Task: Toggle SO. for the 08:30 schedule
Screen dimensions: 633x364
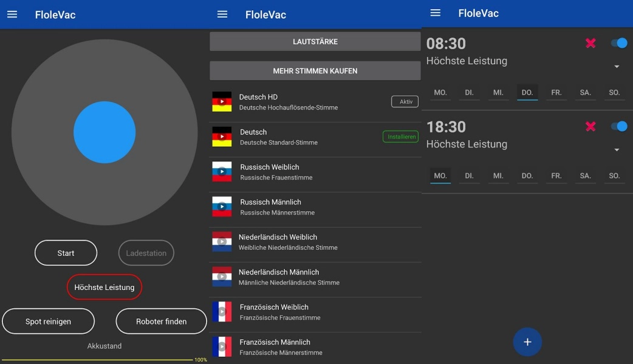Action: (614, 93)
